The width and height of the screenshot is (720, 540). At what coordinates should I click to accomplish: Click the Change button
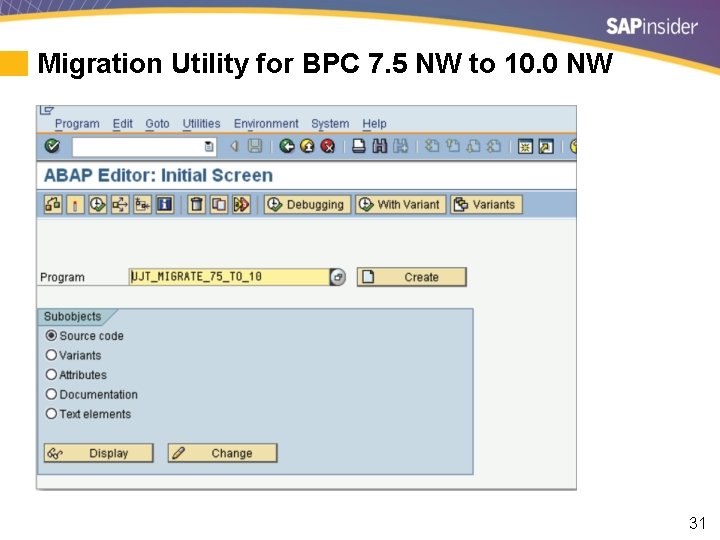pyautogui.click(x=223, y=453)
